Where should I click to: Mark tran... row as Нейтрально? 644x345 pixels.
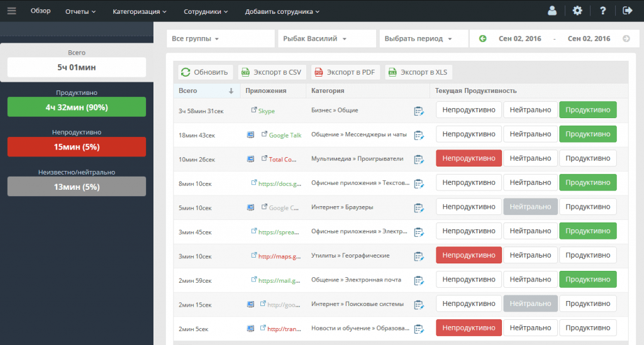pyautogui.click(x=530, y=328)
